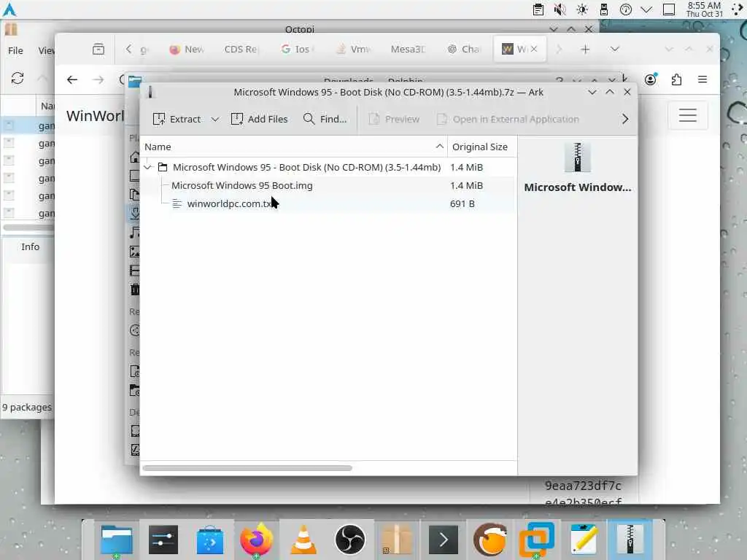Open the browser extensions puzzle icon
747x560 pixels.
coord(676,79)
